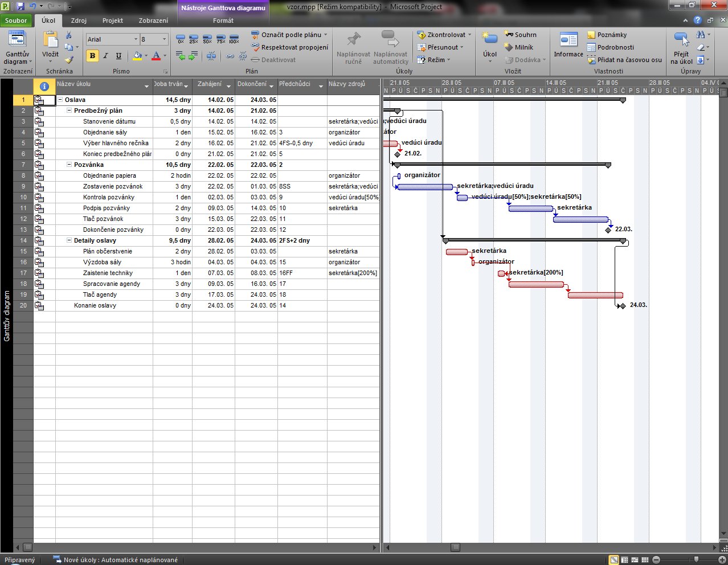Set task progress to 25% complete
Viewport: 728px width, 565px height.
194,39
